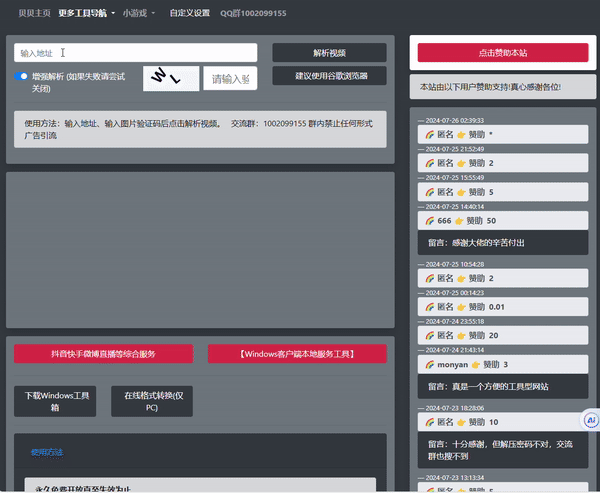The width and height of the screenshot is (600, 493).
Task: Click the rainbow icon in 666's sponsor entry
Action: (x=430, y=220)
